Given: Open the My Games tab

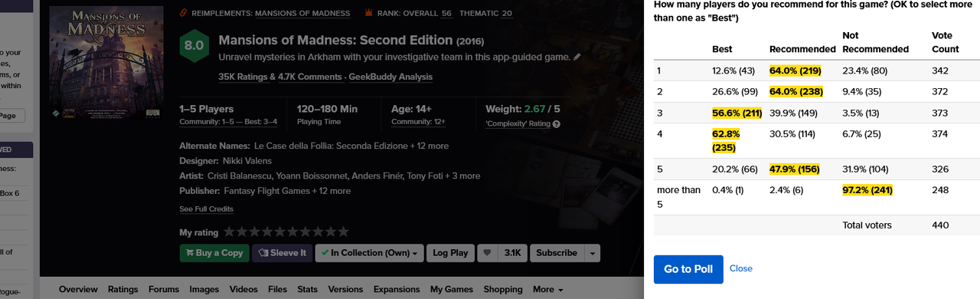Looking at the screenshot, I should click(452, 289).
